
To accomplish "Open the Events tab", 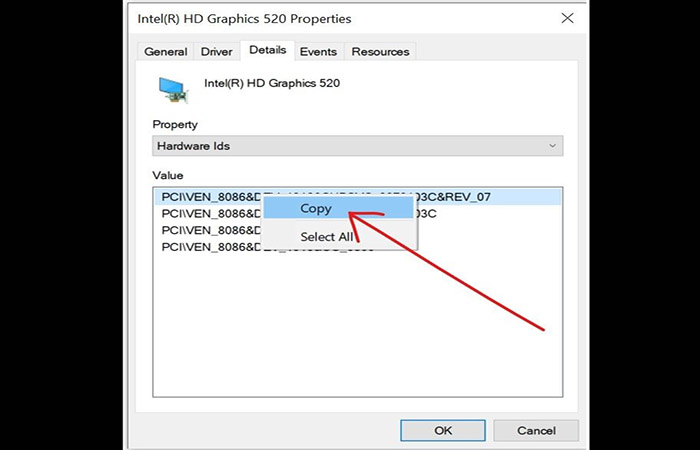I will point(318,52).
